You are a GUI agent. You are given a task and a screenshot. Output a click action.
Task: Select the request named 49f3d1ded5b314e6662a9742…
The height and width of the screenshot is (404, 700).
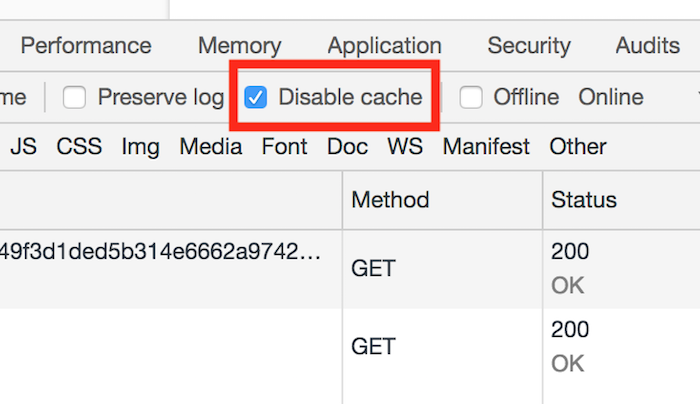coord(160,251)
